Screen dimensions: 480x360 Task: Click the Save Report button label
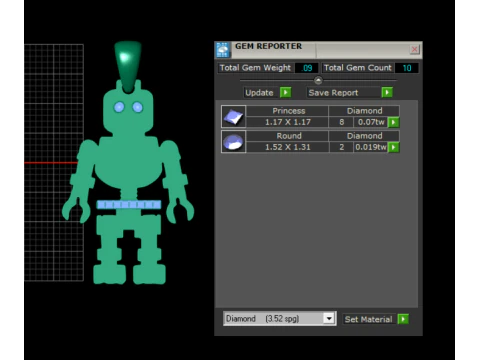333,93
